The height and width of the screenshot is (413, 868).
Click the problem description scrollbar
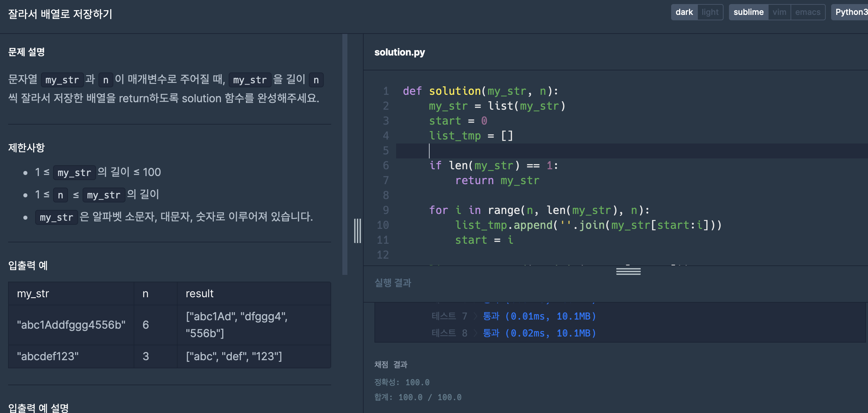[345, 154]
